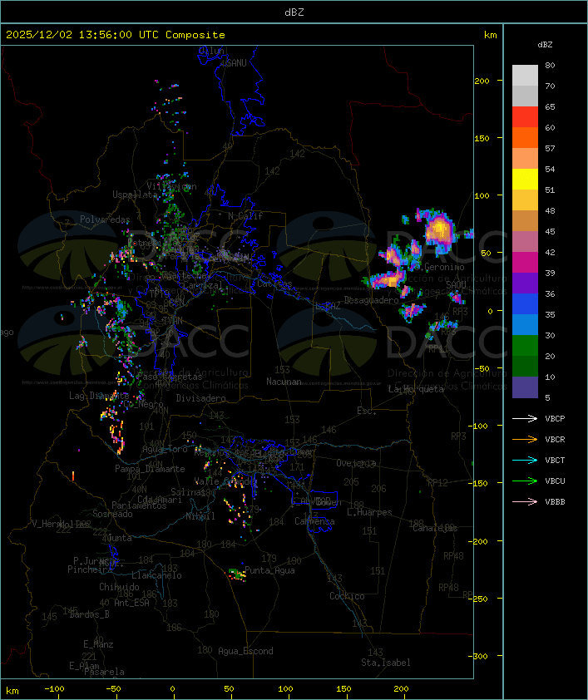Pick the yellow 51-54 dBZ color swatch
588x700 pixels.
pos(525,180)
